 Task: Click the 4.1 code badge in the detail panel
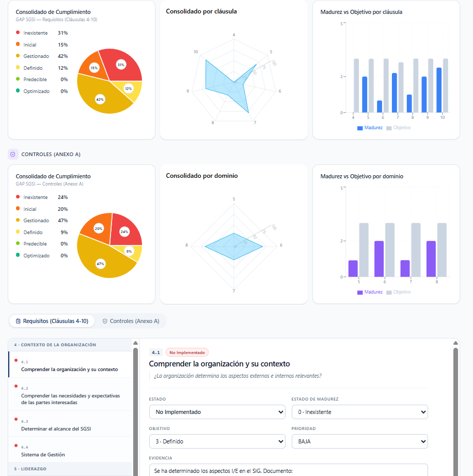(156, 352)
